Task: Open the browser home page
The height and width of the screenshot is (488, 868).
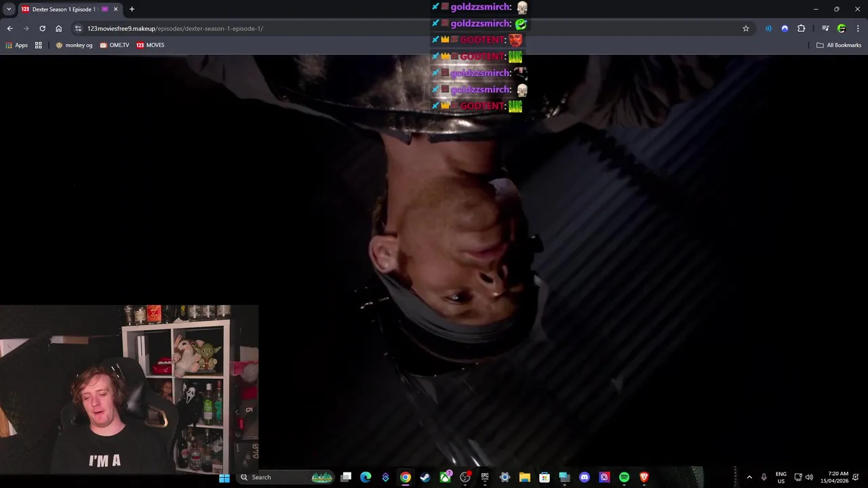Action: click(x=58, y=28)
